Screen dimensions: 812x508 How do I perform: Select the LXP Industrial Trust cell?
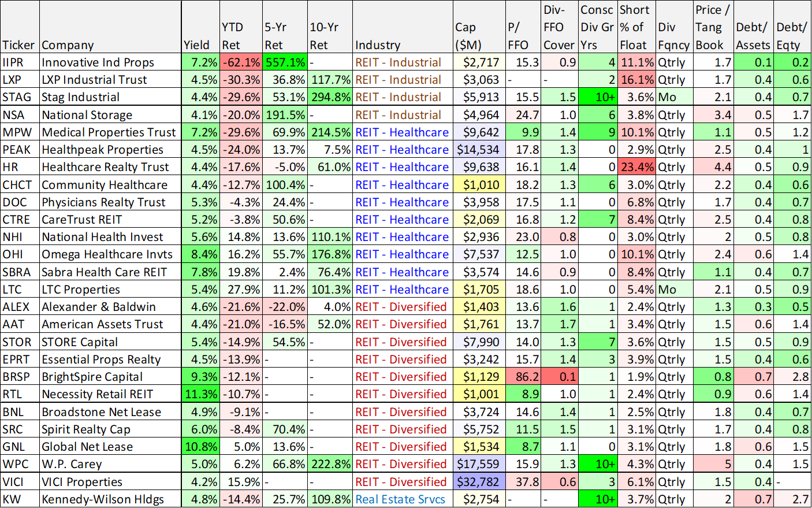pyautogui.click(x=110, y=80)
